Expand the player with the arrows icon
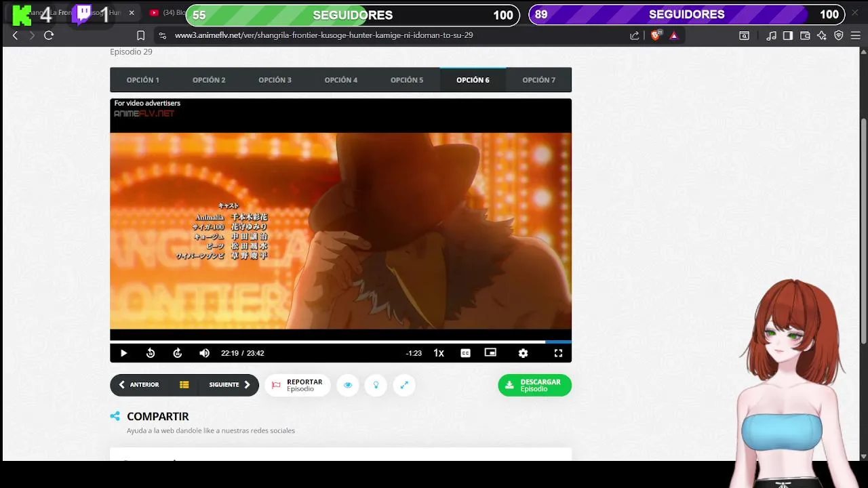The width and height of the screenshot is (868, 488). 404,385
